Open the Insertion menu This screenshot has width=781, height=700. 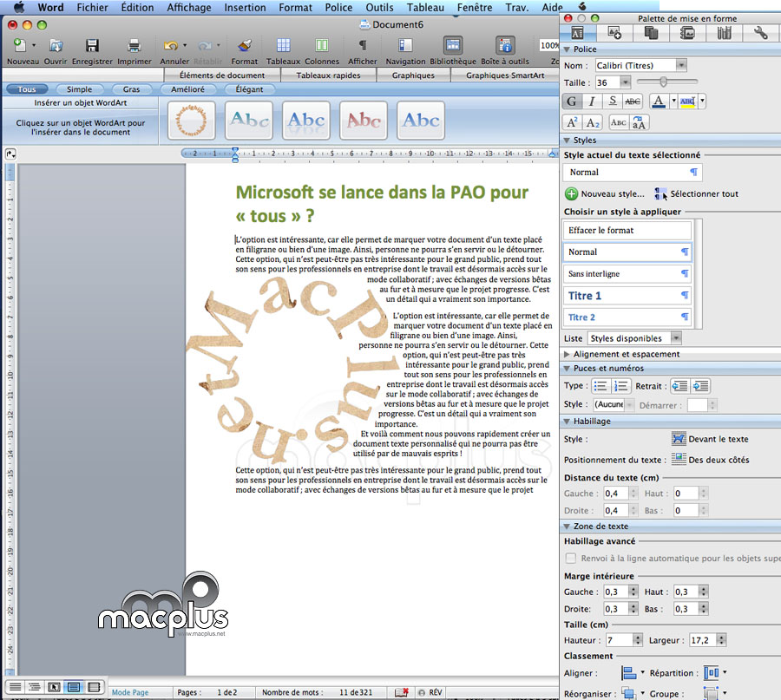[245, 8]
